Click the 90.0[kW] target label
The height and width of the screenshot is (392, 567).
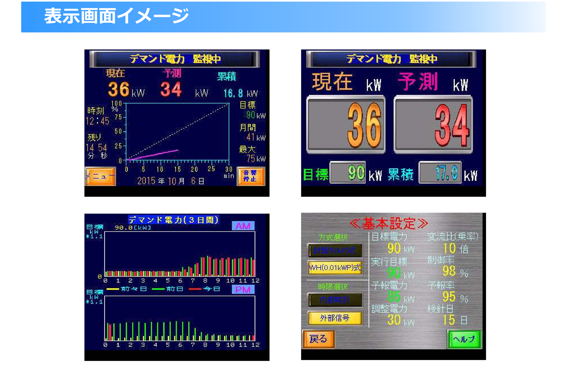[x=133, y=228]
